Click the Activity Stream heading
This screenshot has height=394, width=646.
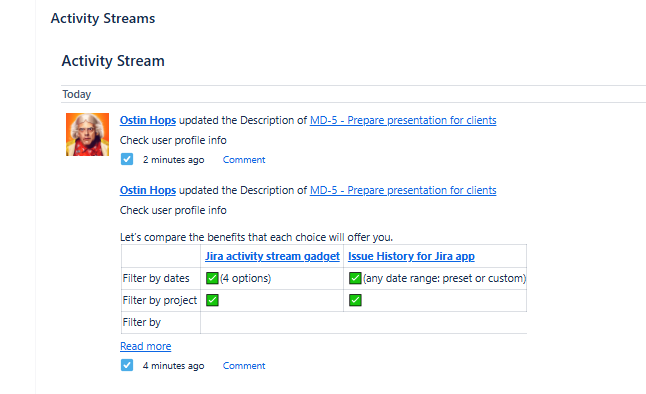point(113,61)
